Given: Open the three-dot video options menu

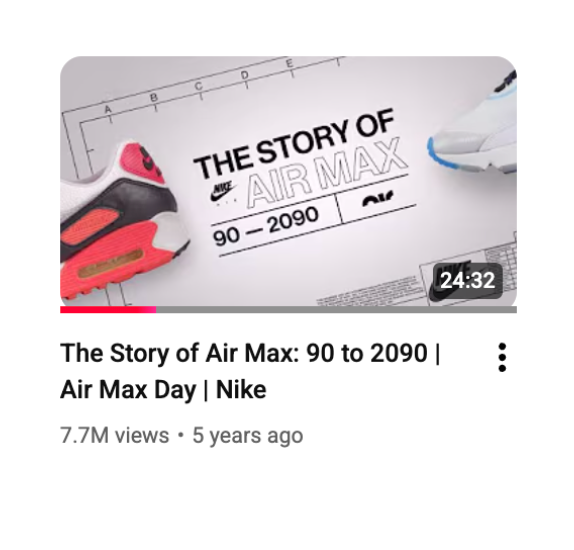Looking at the screenshot, I should 502,357.
